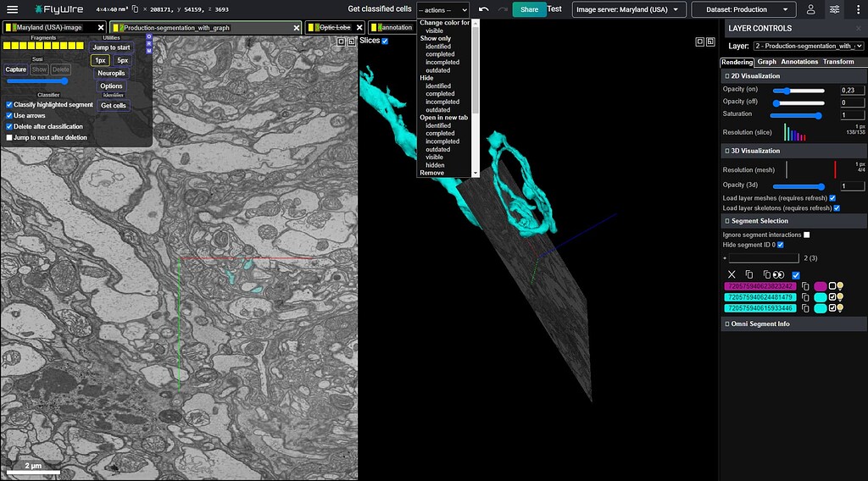Open the actions dropdown
The width and height of the screenshot is (868, 481).
(x=442, y=9)
